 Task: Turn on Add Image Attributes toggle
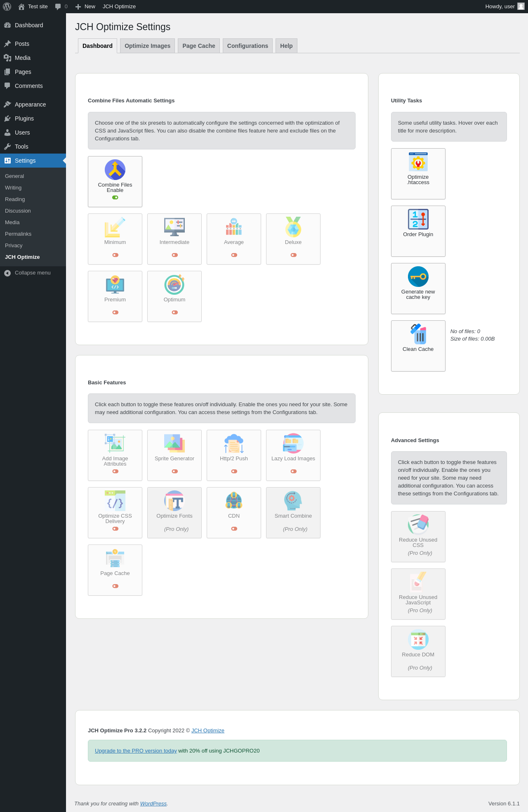pyautogui.click(x=115, y=471)
